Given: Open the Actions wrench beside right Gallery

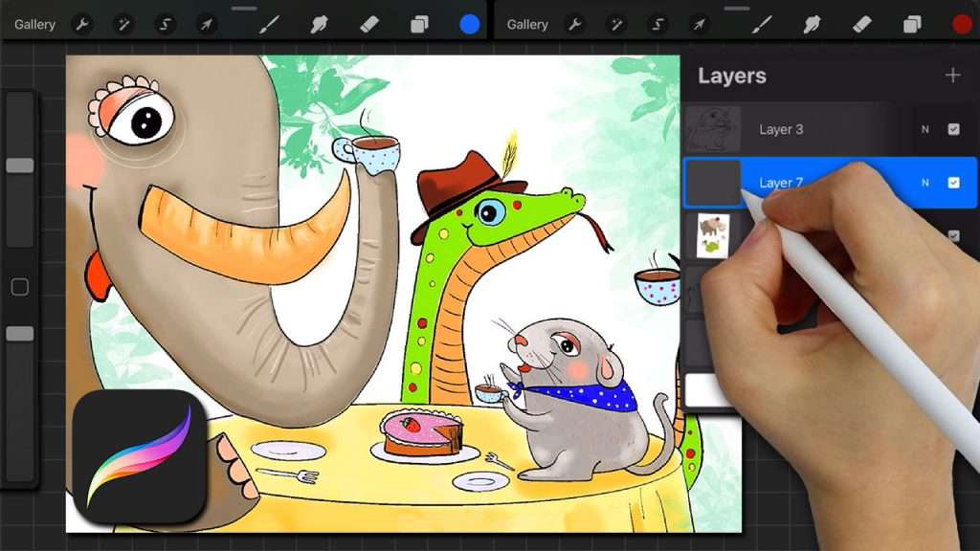Looking at the screenshot, I should tap(574, 25).
